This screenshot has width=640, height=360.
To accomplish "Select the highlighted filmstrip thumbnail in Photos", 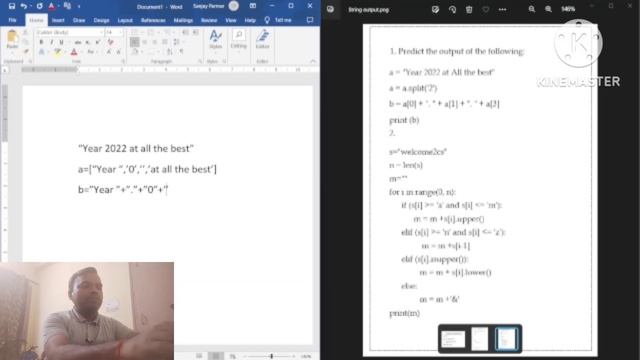I will (507, 338).
